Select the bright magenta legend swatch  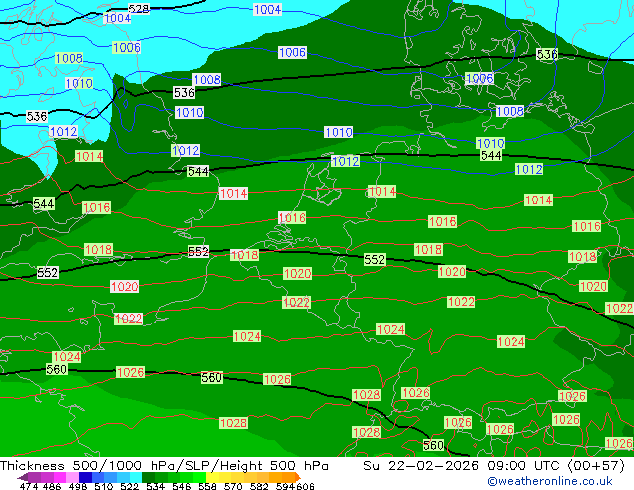(x=60, y=477)
